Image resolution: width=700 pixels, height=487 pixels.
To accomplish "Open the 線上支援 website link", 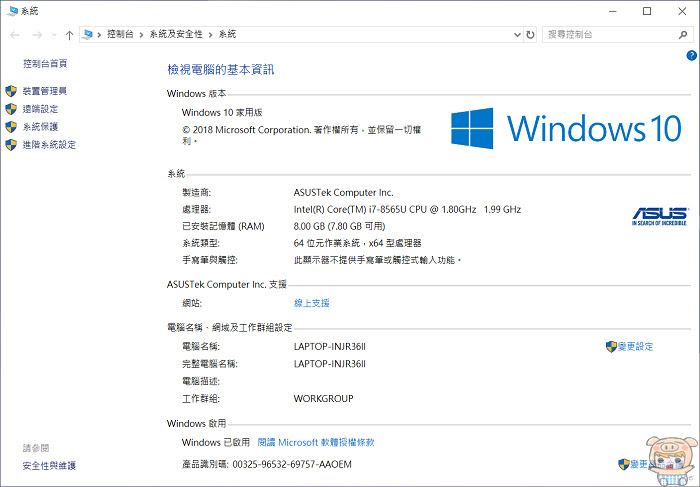I will pyautogui.click(x=312, y=303).
